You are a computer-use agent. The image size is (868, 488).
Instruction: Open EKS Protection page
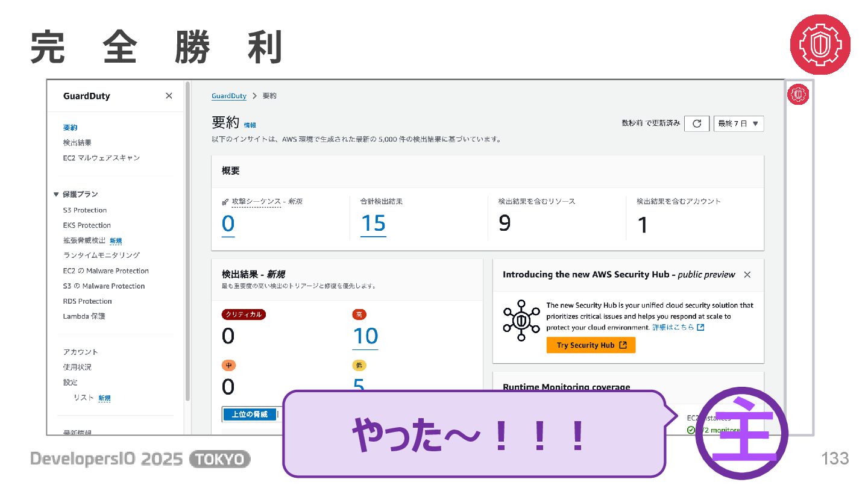click(87, 225)
